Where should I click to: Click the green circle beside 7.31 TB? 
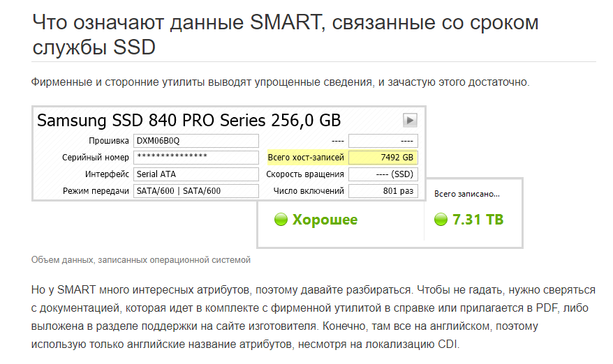[441, 220]
